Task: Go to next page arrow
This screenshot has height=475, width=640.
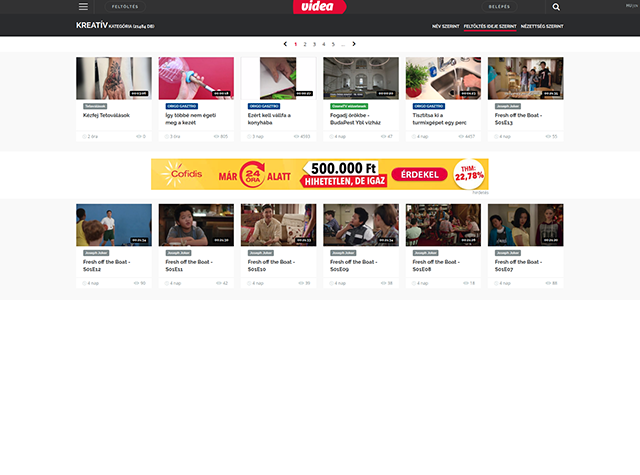Action: click(x=354, y=44)
